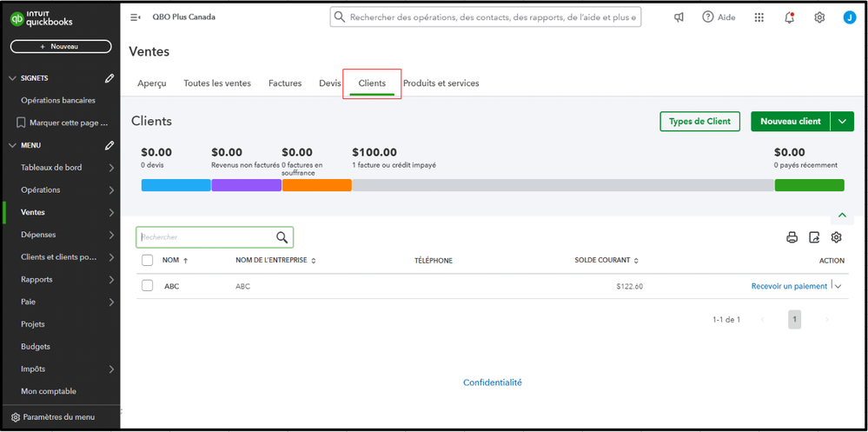
Task: Expand Dépenses submenu
Action: [x=111, y=235]
